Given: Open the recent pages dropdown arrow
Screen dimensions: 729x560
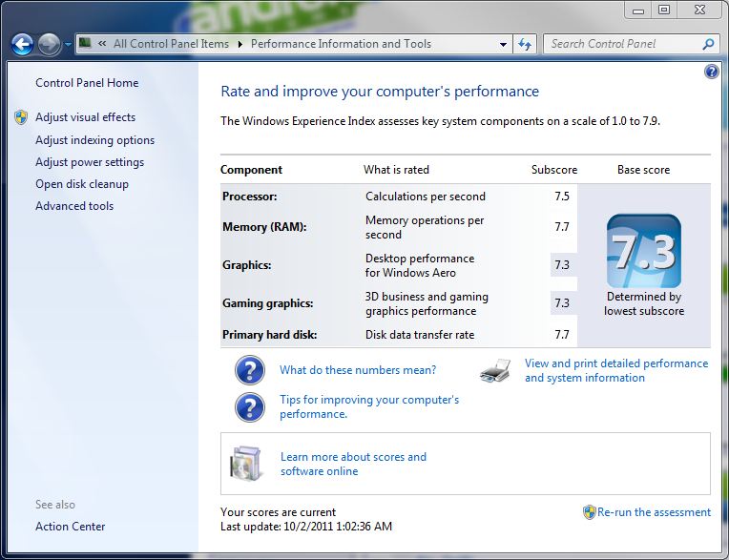Looking at the screenshot, I should coord(69,45).
